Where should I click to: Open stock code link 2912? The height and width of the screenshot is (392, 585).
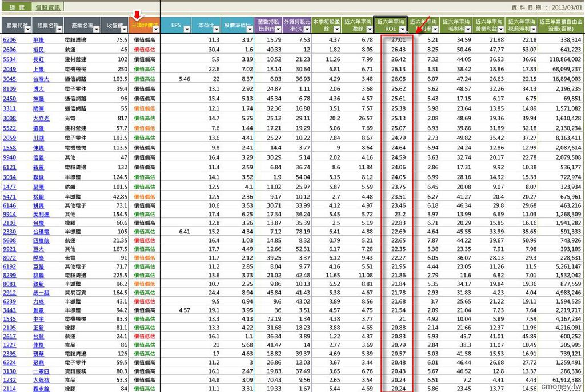pyautogui.click(x=10, y=293)
